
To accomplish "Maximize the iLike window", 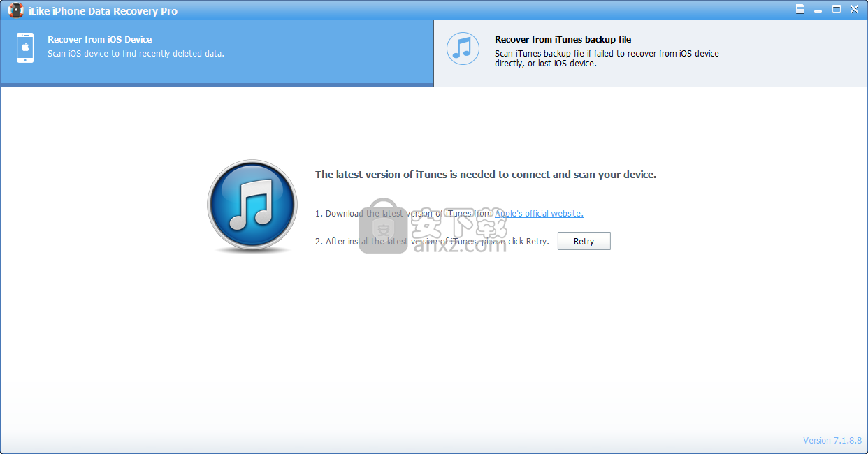I will tap(837, 9).
